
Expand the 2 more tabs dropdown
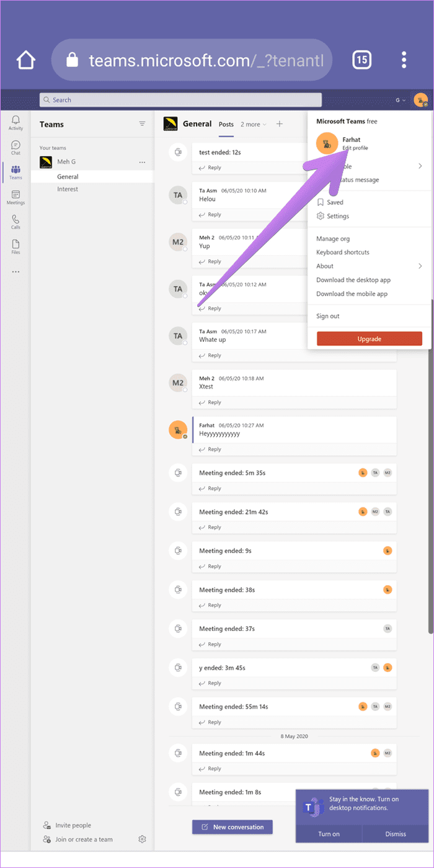pos(254,124)
